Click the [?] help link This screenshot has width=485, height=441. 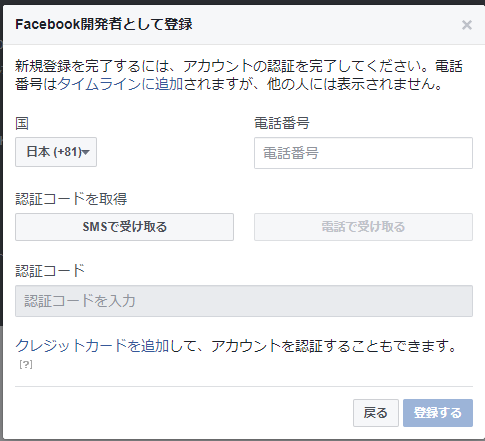26,364
